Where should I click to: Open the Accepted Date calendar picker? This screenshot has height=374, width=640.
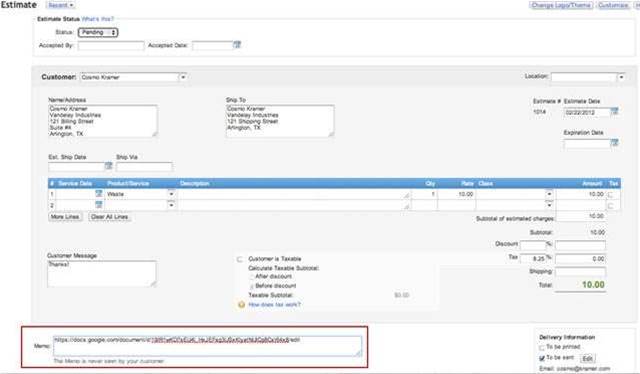[237, 45]
